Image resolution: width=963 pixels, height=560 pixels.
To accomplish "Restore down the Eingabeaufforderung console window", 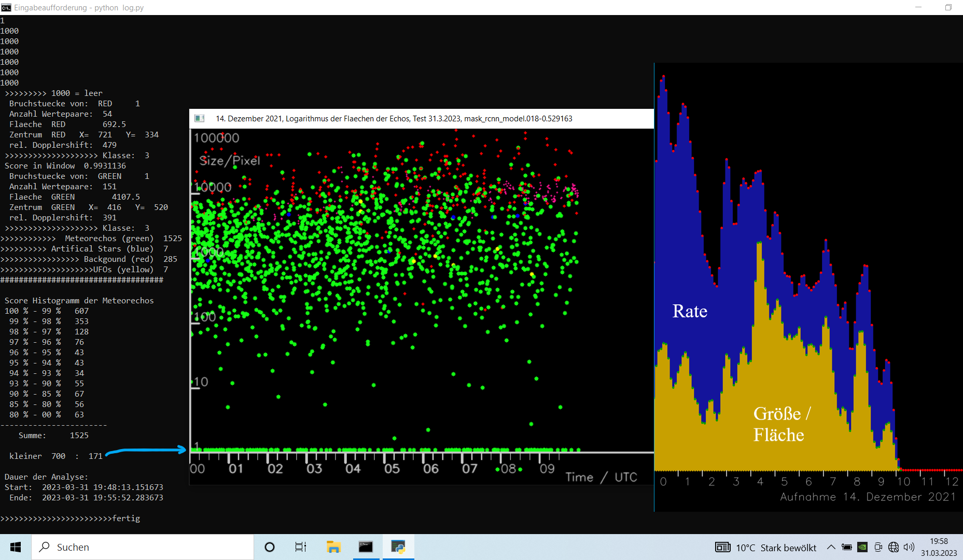I will pyautogui.click(x=948, y=7).
